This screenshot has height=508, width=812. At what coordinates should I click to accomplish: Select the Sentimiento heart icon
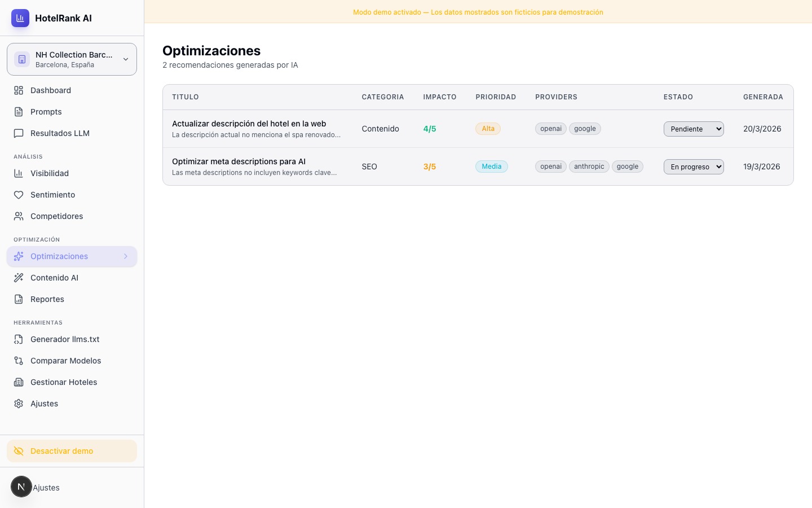(19, 195)
